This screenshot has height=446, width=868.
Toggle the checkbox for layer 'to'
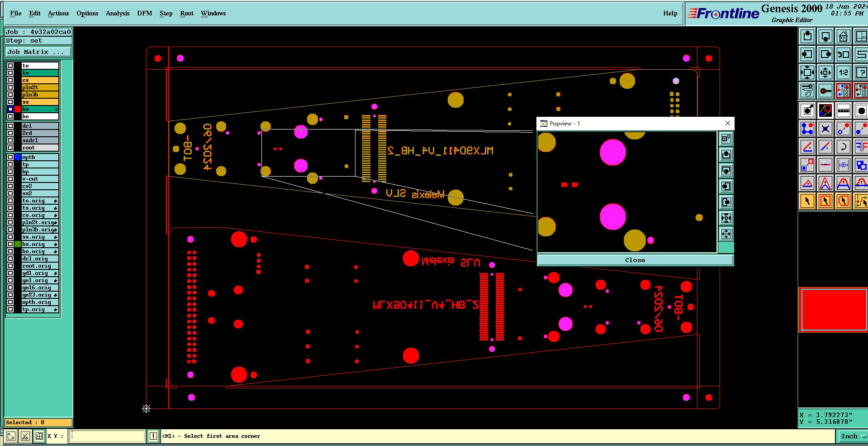[10, 66]
